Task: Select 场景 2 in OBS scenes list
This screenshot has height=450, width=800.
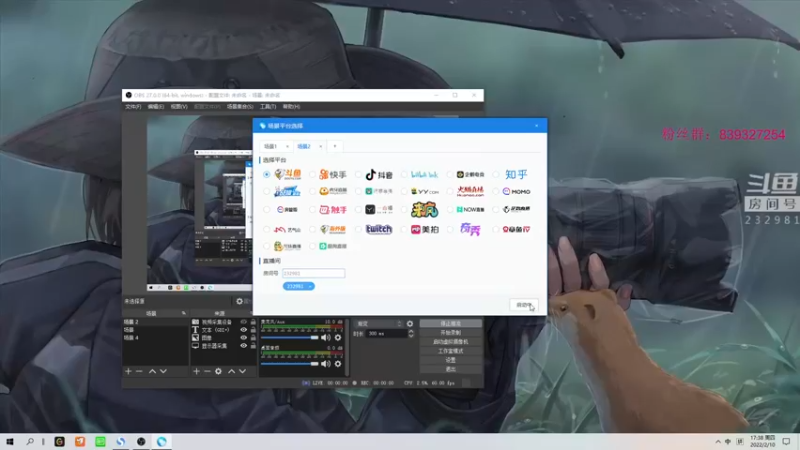Action: 156,322
